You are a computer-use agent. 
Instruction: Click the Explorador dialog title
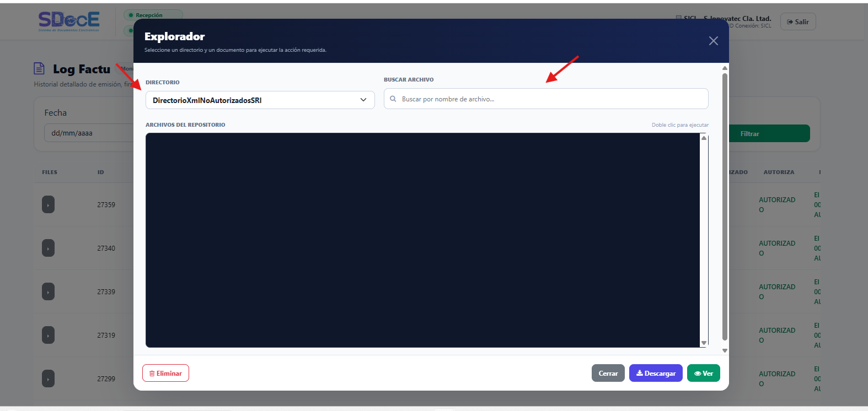(174, 36)
